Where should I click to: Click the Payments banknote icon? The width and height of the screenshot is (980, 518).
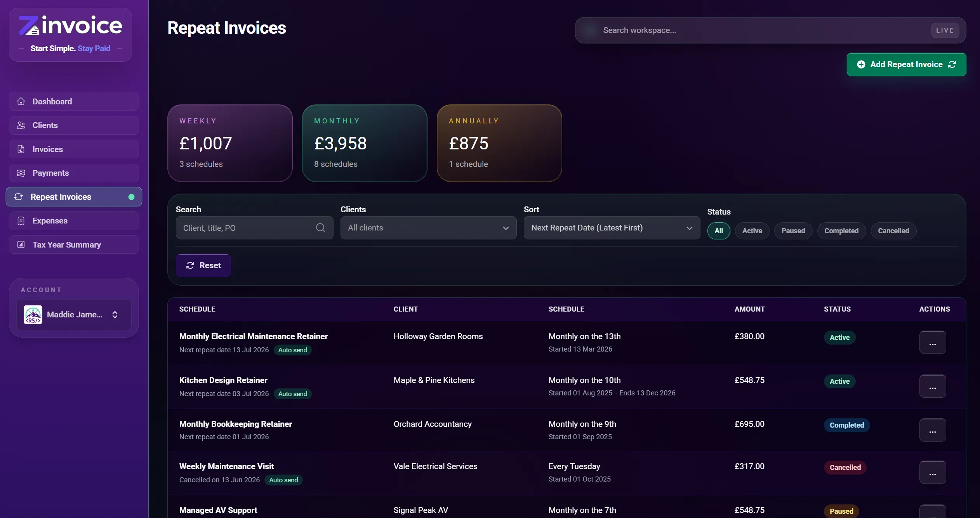pos(21,173)
